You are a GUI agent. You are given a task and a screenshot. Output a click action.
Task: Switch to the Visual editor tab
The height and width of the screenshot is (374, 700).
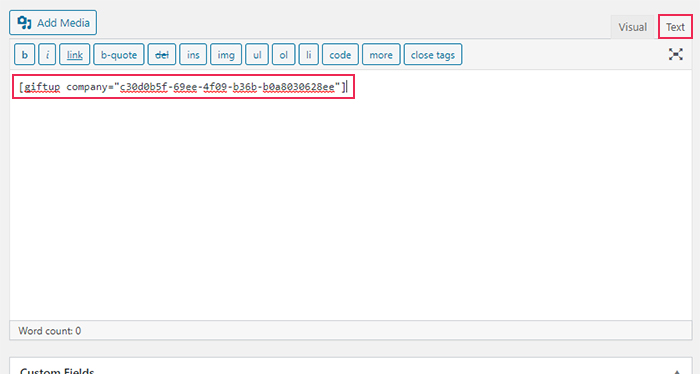632,27
